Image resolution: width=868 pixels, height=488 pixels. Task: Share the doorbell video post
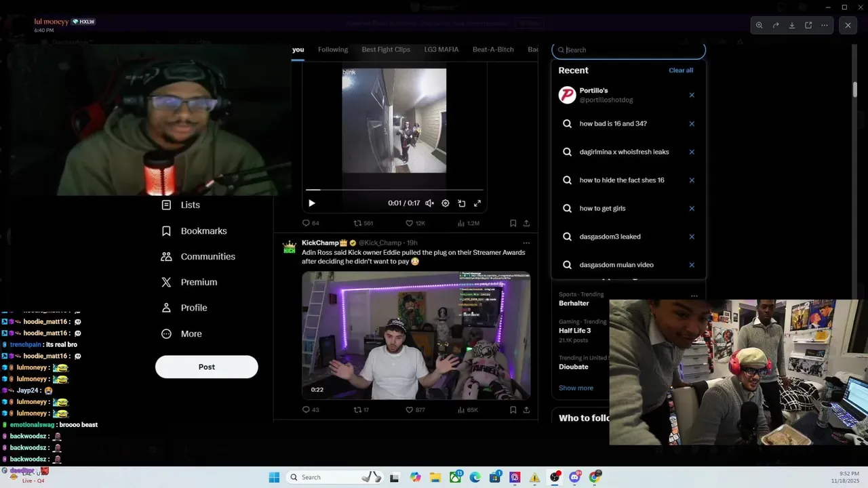[x=526, y=223]
